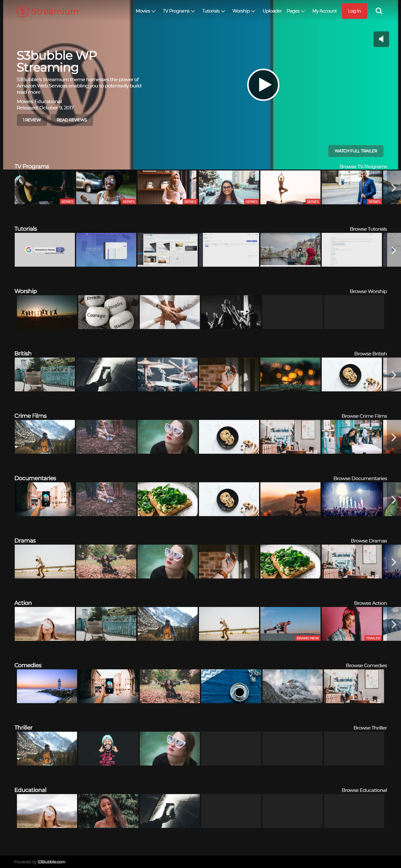Click the WATCH FULL TRAILER button
401x868 pixels.
pos(356,151)
